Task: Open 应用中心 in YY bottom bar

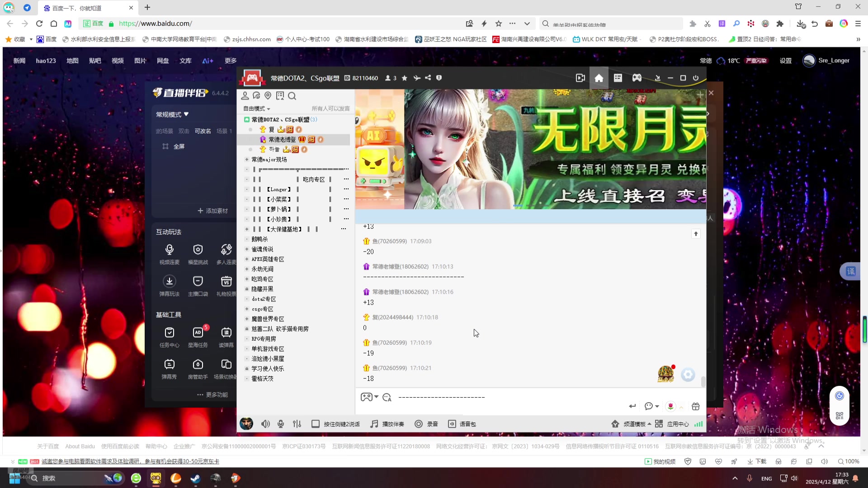Action: point(672,424)
